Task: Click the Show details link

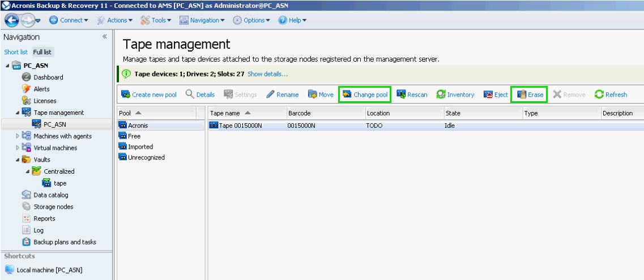Action: coord(267,74)
